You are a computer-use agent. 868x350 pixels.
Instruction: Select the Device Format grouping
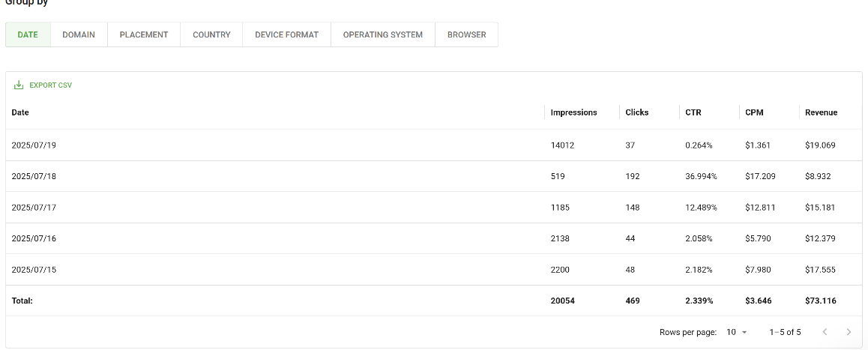tap(287, 34)
